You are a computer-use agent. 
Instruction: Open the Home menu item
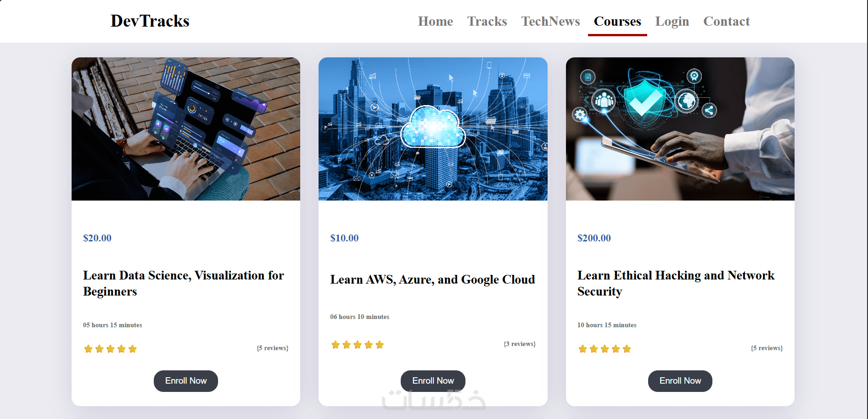pos(435,21)
